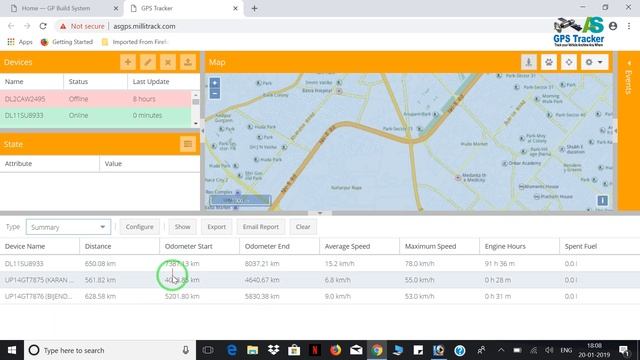Select report row DL11SU8933
Viewport: 640px width, 360px height.
(320, 264)
